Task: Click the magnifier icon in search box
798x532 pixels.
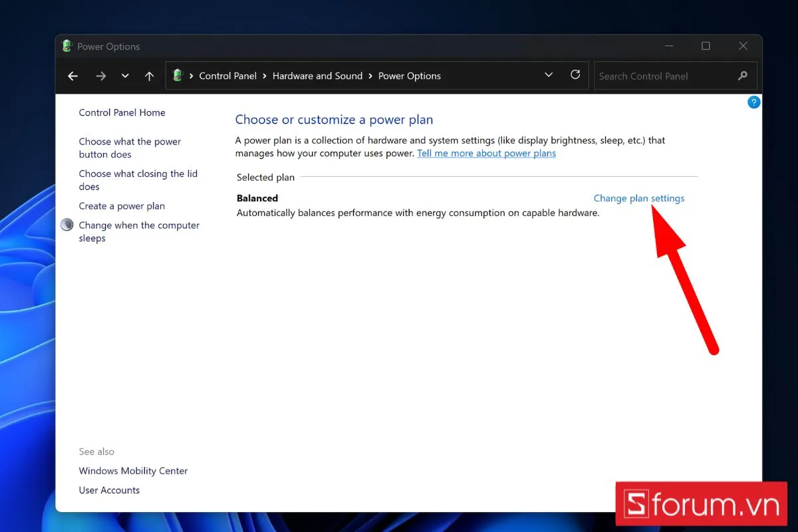Action: click(743, 76)
